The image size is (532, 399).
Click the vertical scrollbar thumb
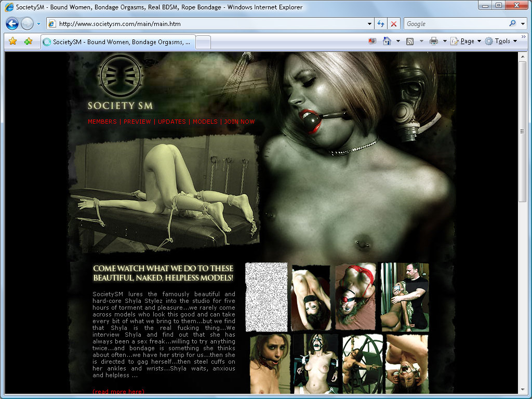[x=522, y=131]
